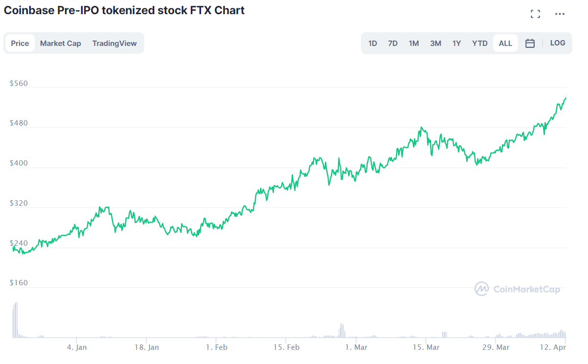Click the Coinbase Pre-IPO chart title
588x364 pixels.
click(124, 10)
